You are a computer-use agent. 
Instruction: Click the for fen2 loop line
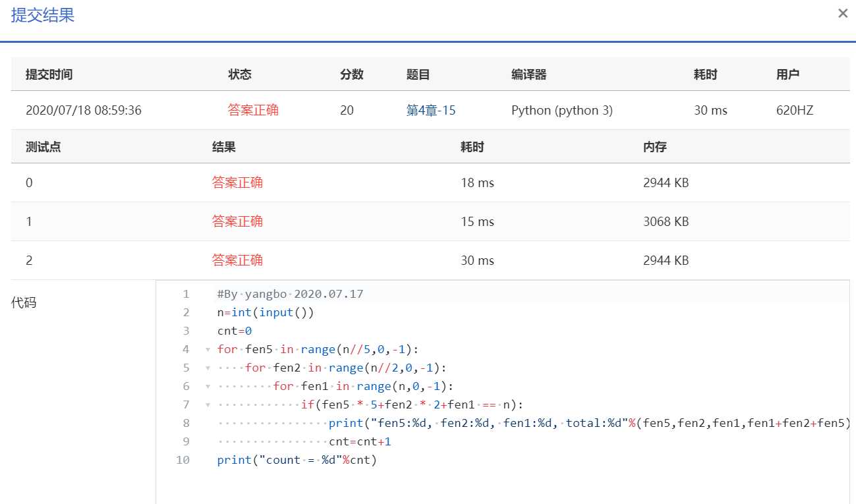tap(346, 368)
